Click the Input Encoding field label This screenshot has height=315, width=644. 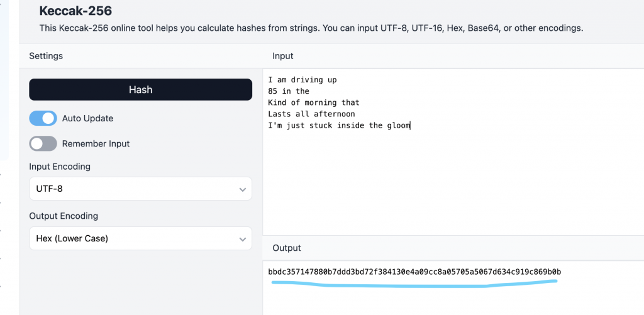click(x=60, y=167)
